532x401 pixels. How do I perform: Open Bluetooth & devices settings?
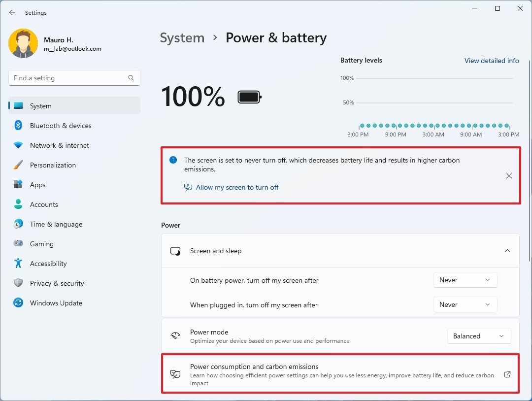coord(60,126)
